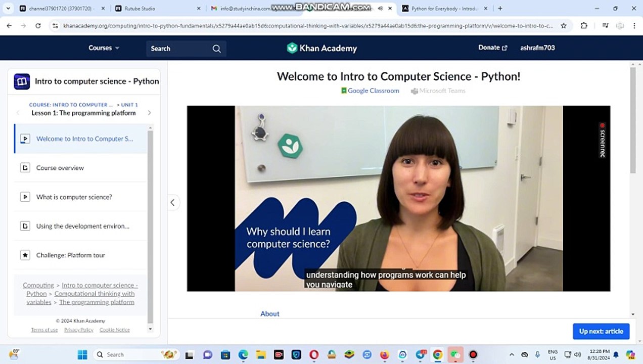Open the tab search dropdown in Chrome

(8, 8)
